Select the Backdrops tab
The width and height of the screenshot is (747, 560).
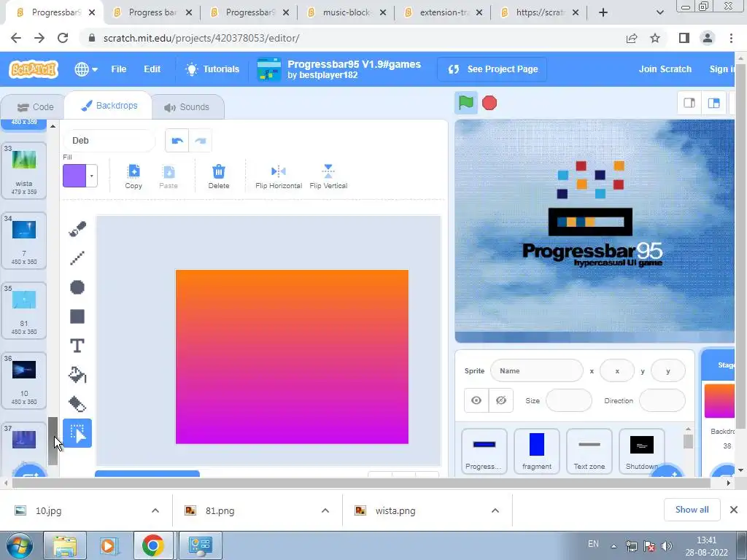pos(109,106)
